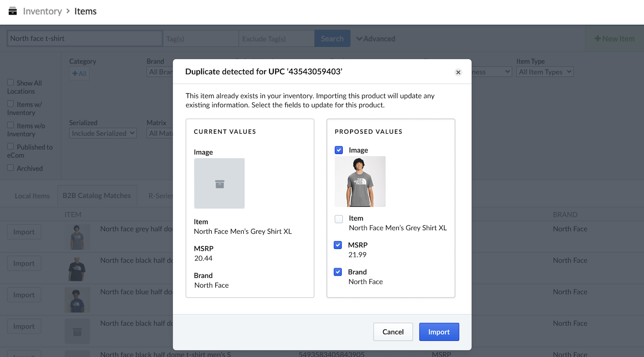Click the 5493583405843905 UPC value
This screenshot has height=357, width=644.
point(332,354)
